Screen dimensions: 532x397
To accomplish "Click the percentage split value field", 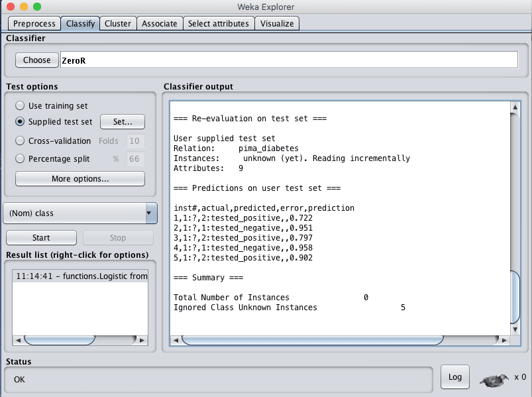I will click(135, 159).
